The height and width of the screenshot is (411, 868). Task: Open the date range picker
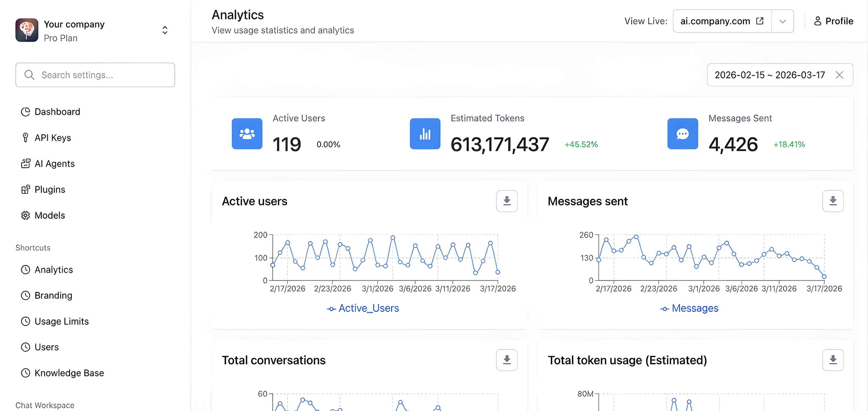click(x=769, y=75)
